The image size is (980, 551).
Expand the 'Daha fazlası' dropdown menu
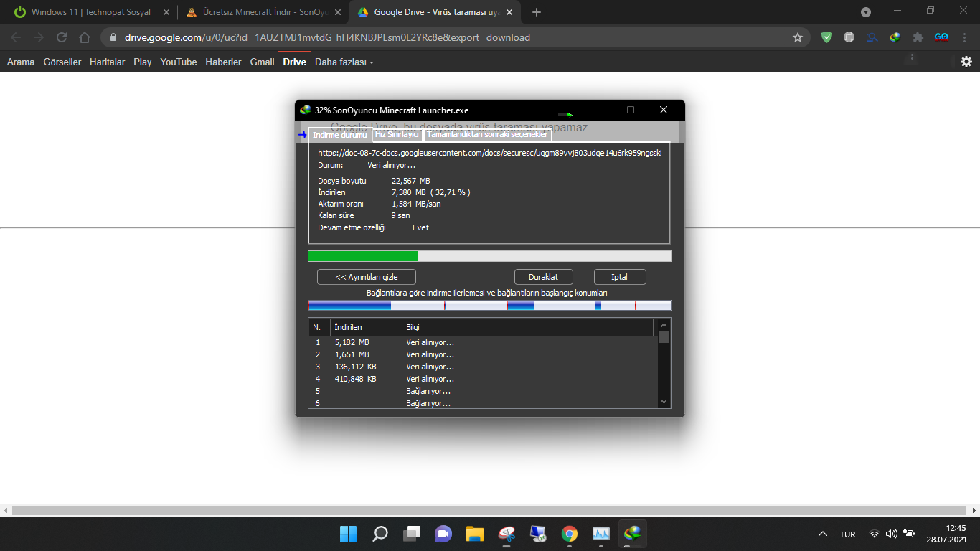tap(344, 62)
